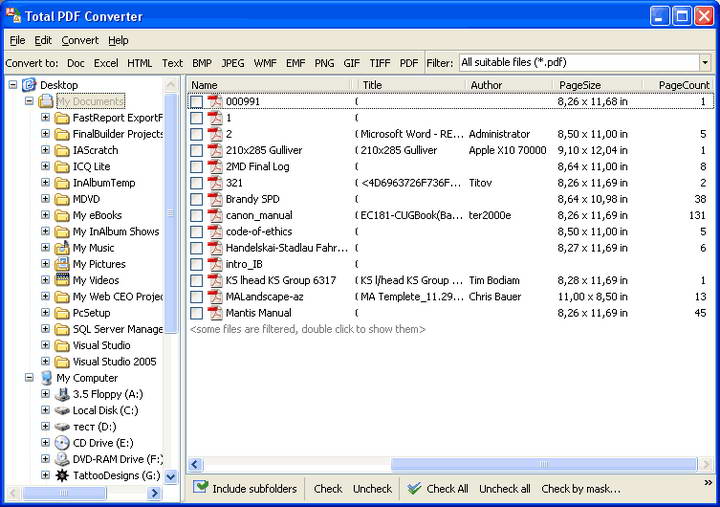Click the PDF icon beside code-of-ethics
Screen dimensions: 720x507
(214, 231)
